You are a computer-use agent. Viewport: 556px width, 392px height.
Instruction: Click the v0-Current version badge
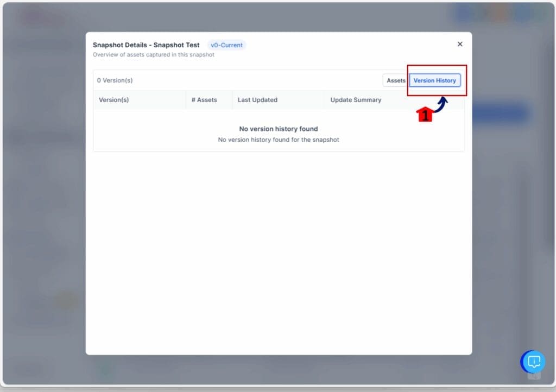[x=226, y=45]
